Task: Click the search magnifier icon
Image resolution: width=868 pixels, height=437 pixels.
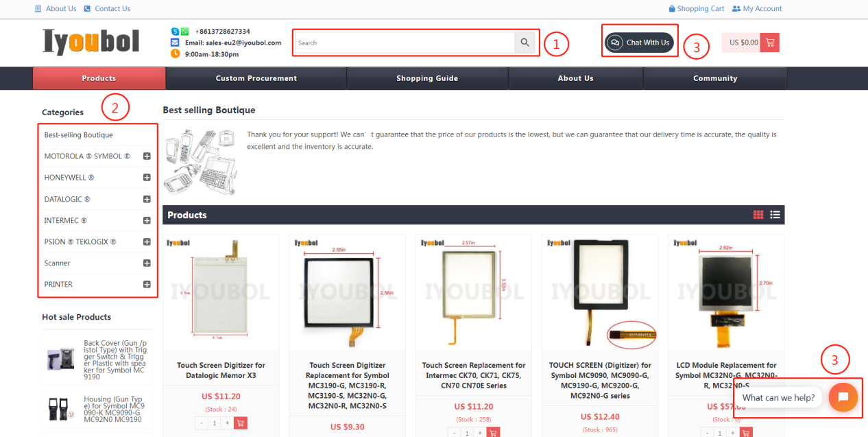Action: coord(525,43)
